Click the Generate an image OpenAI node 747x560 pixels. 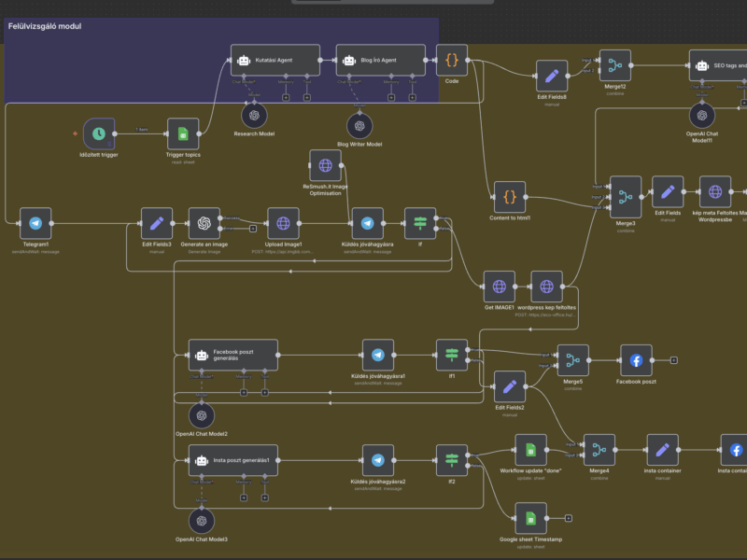204,223
